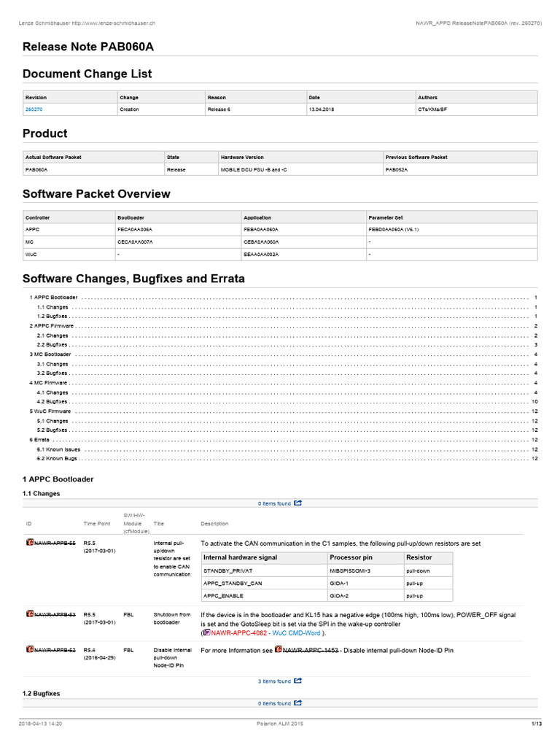The height and width of the screenshot is (747, 560).
Task: Select parameter set FEBD0AA060A (V6.1)
Action: [393, 230]
